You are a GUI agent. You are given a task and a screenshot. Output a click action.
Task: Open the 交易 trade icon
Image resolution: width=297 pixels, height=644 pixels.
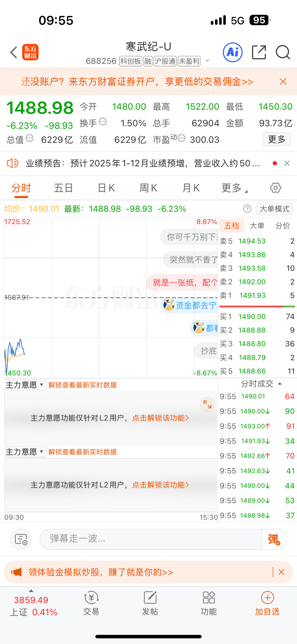91,603
